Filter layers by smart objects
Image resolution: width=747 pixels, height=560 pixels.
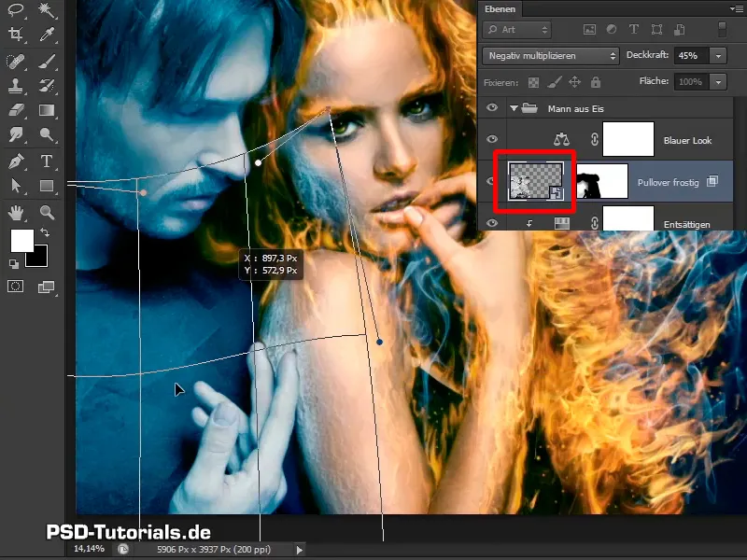(x=680, y=30)
